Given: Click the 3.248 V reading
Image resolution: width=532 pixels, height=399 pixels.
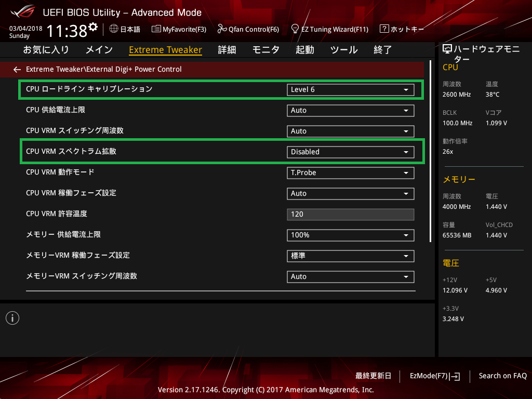Looking at the screenshot, I should click(453, 319).
